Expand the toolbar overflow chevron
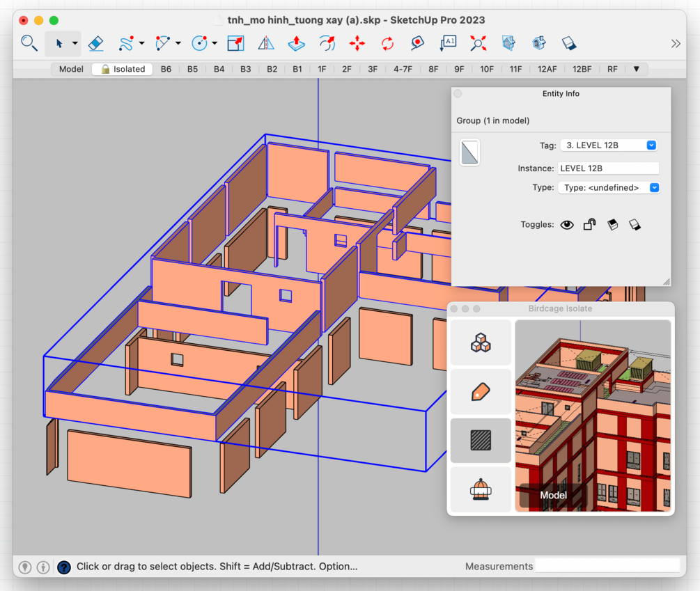700x591 pixels. (675, 43)
